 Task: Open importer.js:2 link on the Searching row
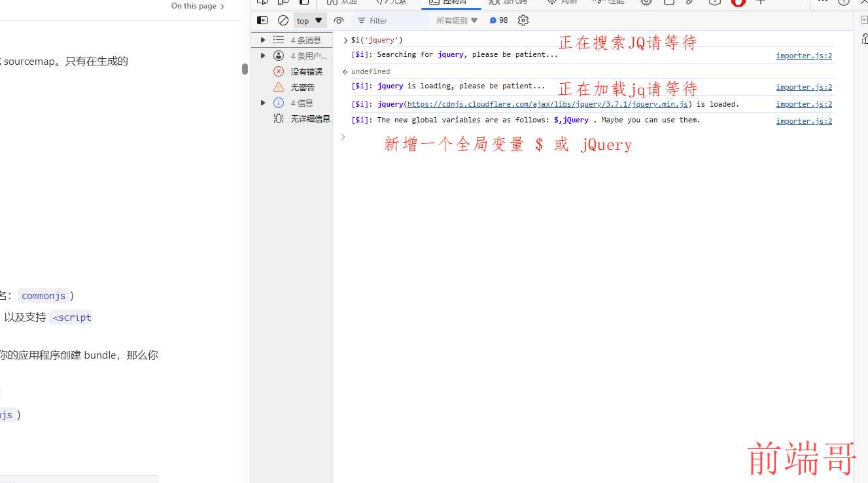tap(804, 56)
